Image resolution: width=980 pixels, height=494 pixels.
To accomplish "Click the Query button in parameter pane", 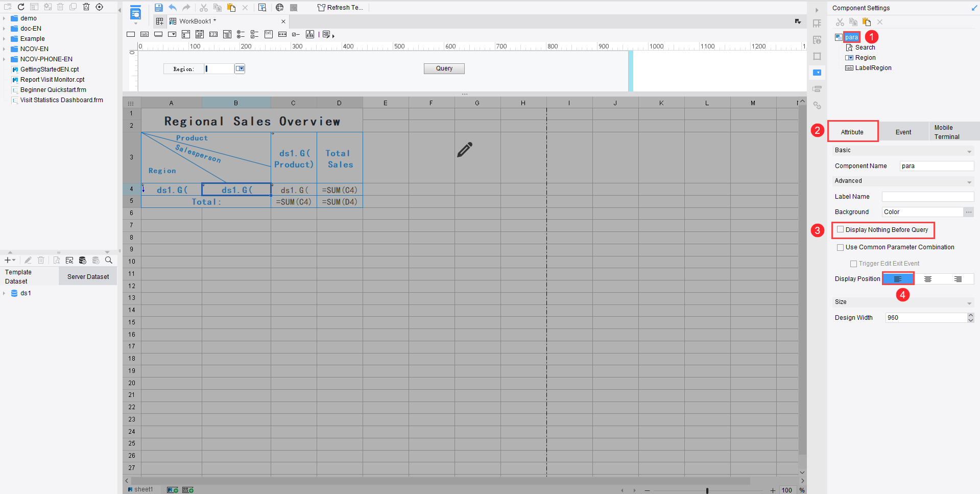I will pos(444,68).
